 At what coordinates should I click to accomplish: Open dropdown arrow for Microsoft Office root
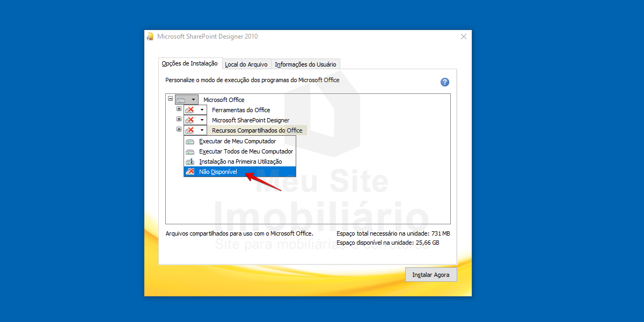point(193,100)
